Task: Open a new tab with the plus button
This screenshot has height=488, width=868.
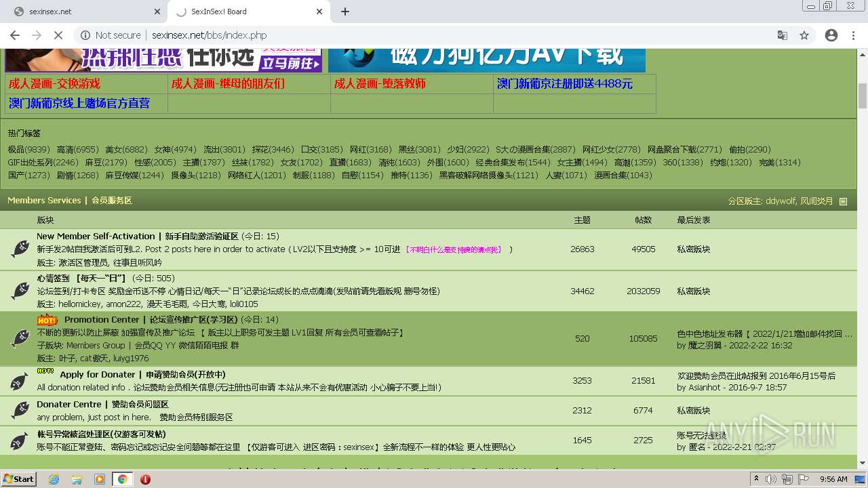Action: (x=345, y=12)
